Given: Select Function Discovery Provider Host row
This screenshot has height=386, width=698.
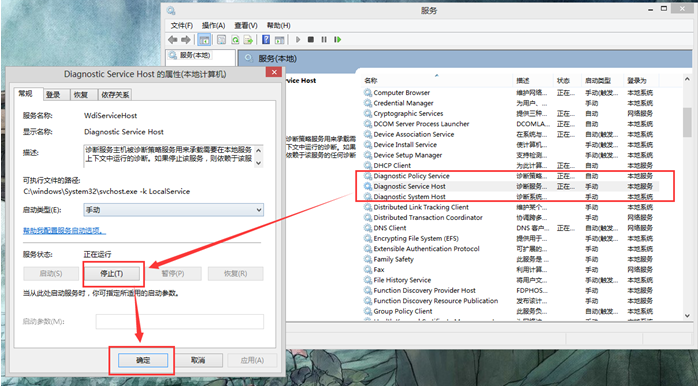Looking at the screenshot, I should [x=511, y=290].
